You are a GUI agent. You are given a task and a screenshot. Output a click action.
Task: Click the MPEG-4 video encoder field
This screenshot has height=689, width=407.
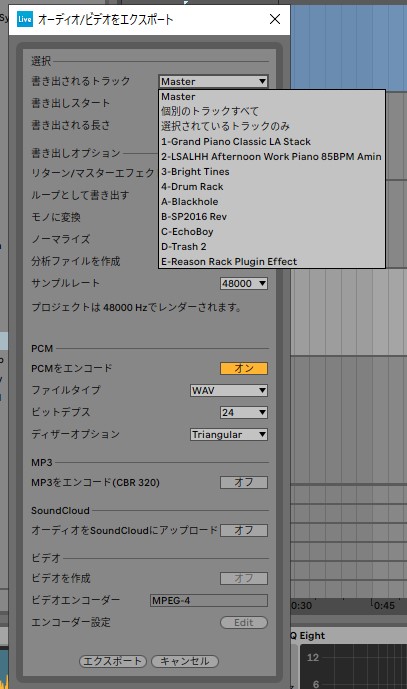click(x=209, y=600)
